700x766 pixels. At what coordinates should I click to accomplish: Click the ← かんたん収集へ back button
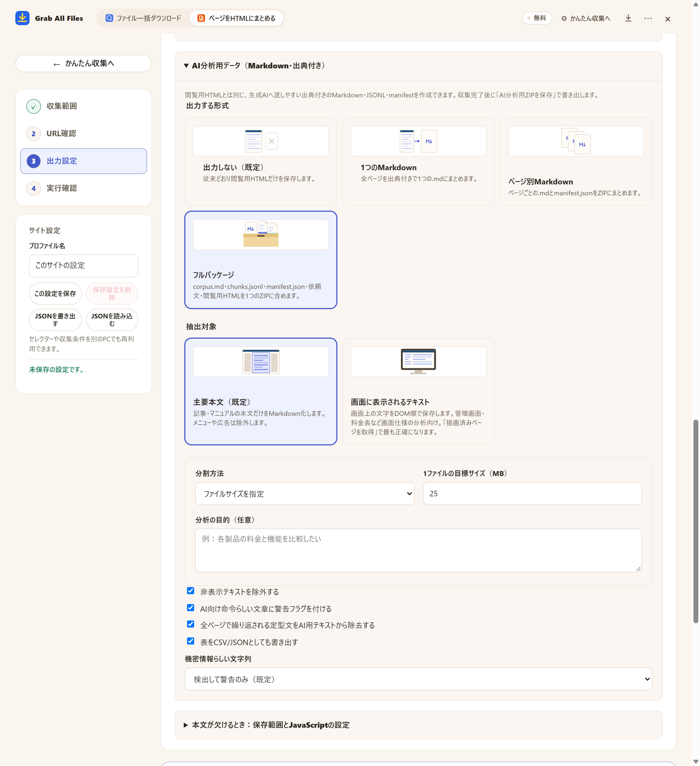[x=84, y=63]
